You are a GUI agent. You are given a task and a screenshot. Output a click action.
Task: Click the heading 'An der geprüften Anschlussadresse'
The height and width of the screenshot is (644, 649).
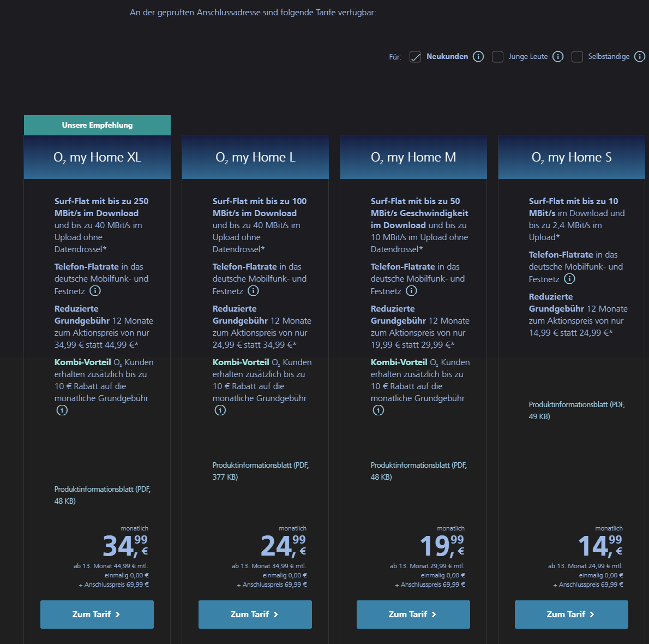(253, 13)
